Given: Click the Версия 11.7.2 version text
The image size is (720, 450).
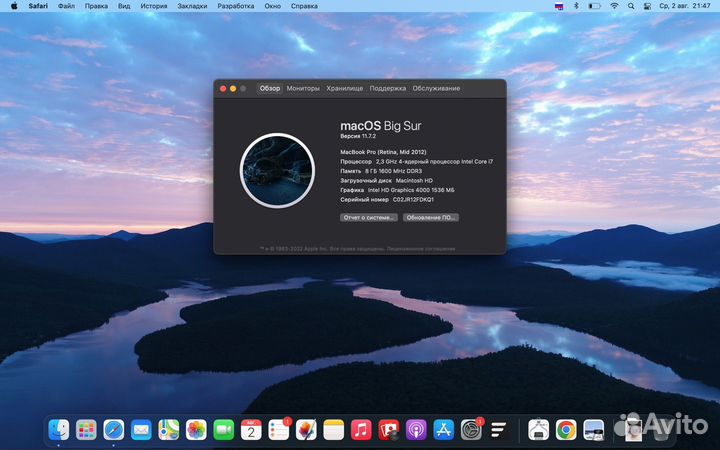Looking at the screenshot, I should click(358, 136).
